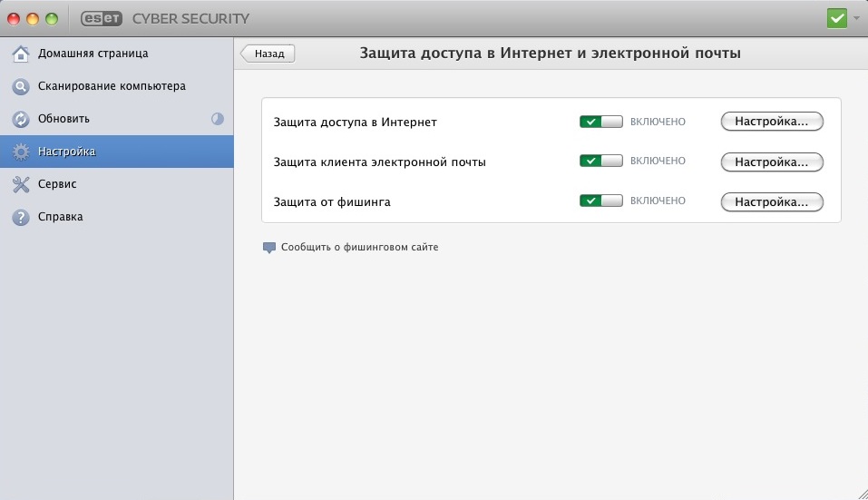The width and height of the screenshot is (868, 500).
Task: Select Настройка in the sidebar
Action: pos(117,152)
